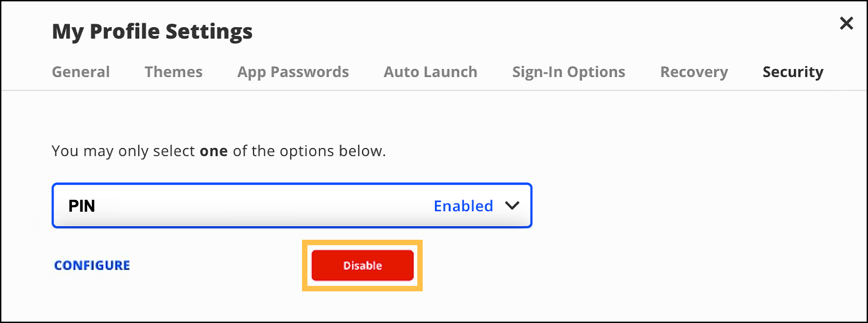Open the Sign-In Options tab
868x323 pixels.
tap(568, 71)
